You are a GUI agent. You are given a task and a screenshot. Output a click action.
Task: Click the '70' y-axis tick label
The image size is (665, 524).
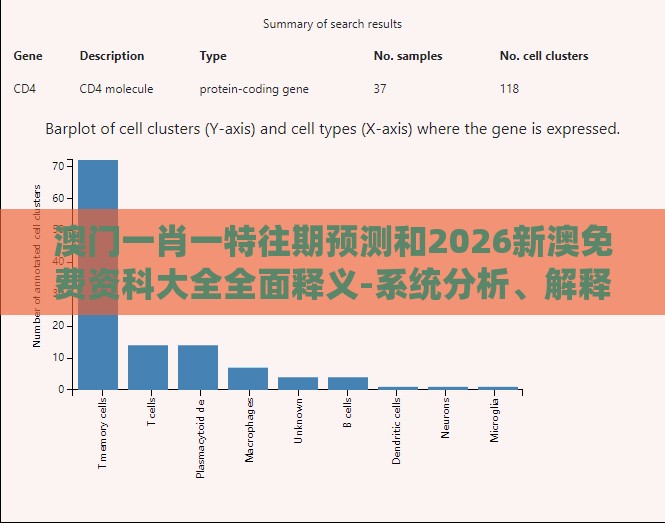pyautogui.click(x=59, y=166)
